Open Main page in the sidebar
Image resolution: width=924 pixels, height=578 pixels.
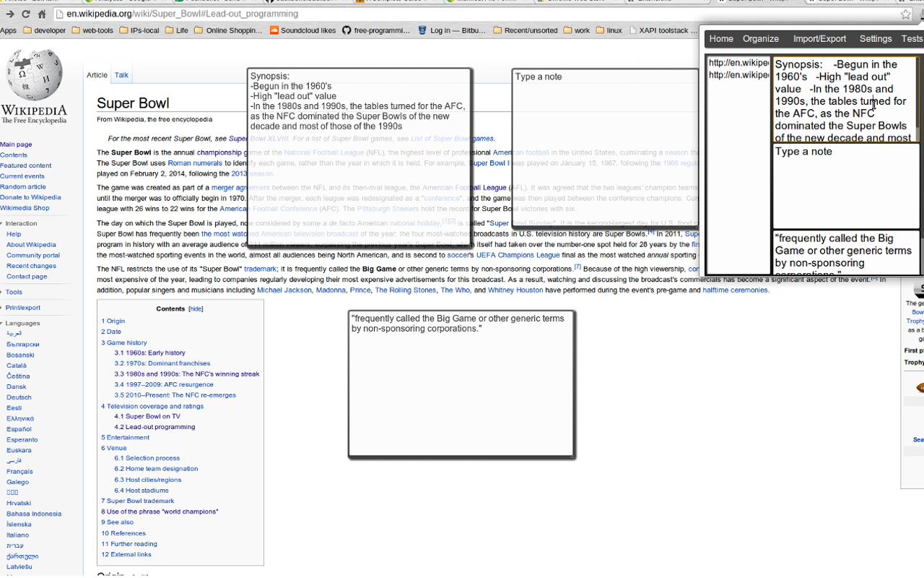pos(16,144)
